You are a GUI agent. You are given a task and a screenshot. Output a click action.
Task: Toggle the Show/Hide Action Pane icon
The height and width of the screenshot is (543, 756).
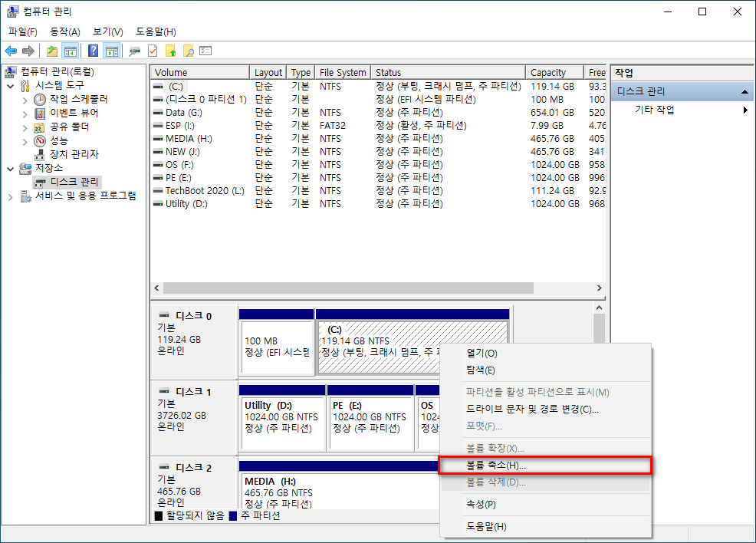click(112, 51)
